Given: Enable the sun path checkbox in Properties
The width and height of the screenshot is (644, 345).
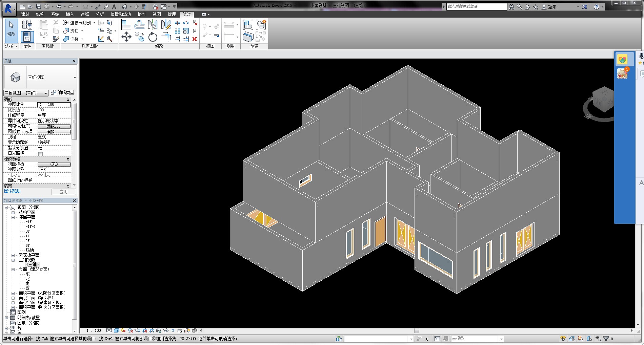Looking at the screenshot, I should tap(40, 153).
